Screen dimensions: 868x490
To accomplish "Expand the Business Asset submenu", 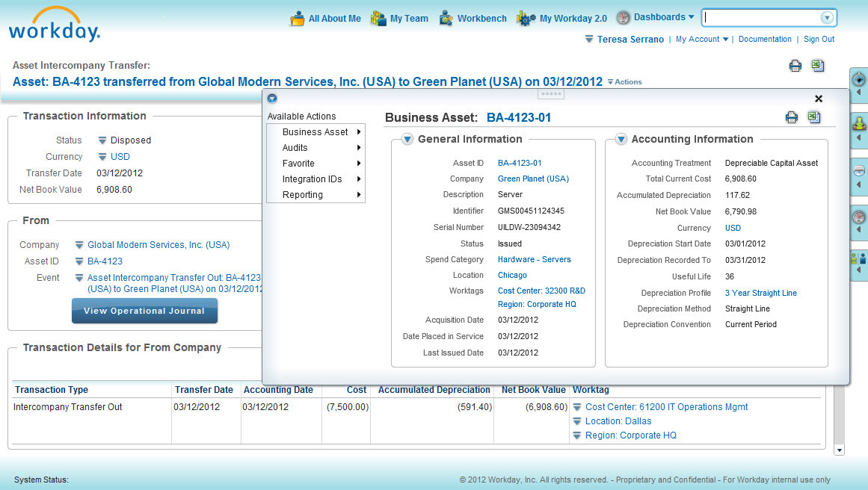I will click(x=316, y=132).
